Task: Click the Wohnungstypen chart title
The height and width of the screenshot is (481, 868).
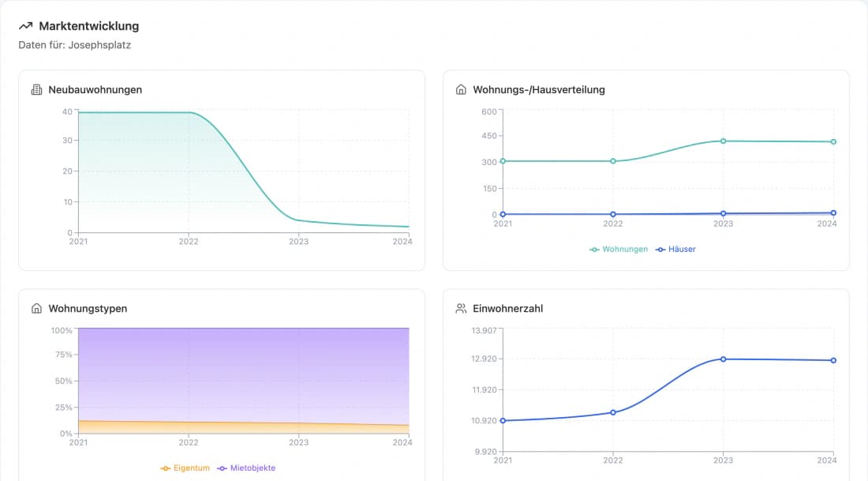Action: pyautogui.click(x=88, y=309)
